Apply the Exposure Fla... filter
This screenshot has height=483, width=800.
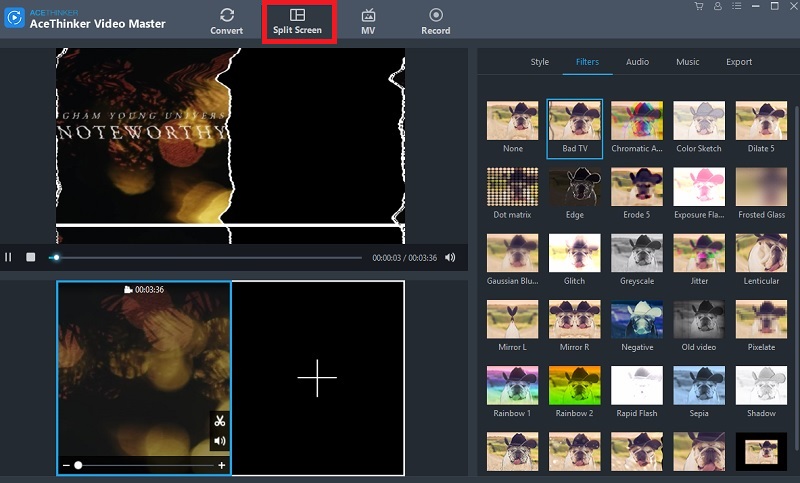[x=699, y=194]
